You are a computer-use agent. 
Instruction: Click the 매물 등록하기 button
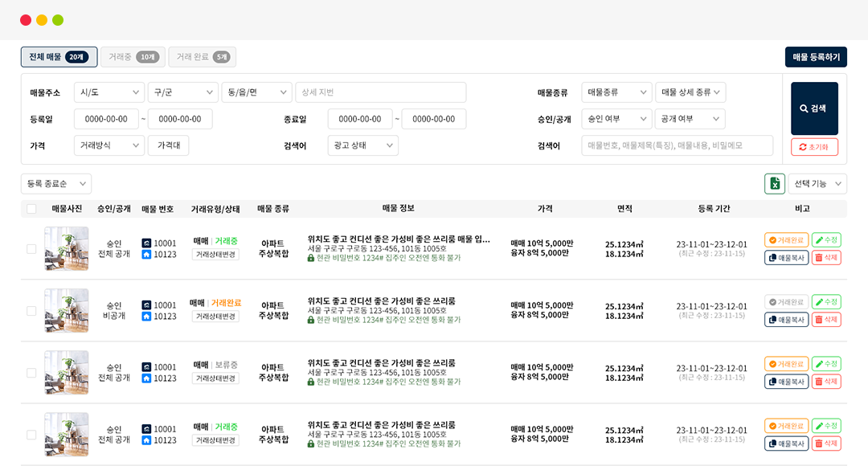[x=816, y=57]
